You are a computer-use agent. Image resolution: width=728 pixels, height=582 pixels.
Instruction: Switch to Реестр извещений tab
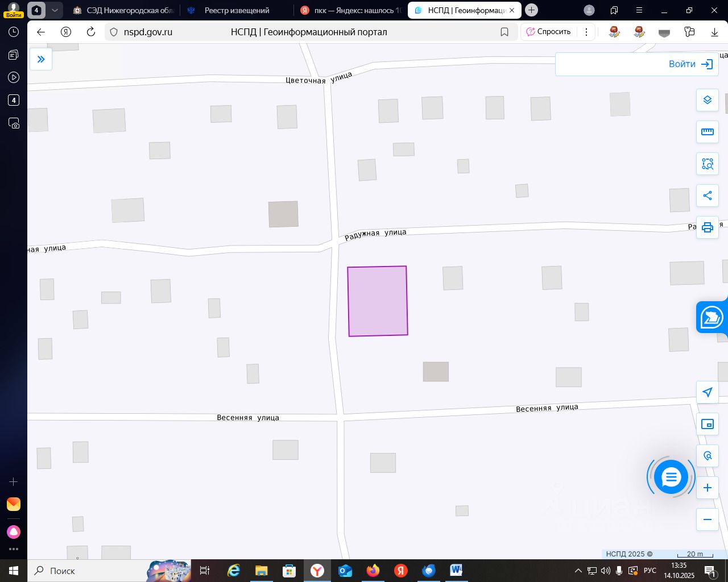click(x=237, y=10)
